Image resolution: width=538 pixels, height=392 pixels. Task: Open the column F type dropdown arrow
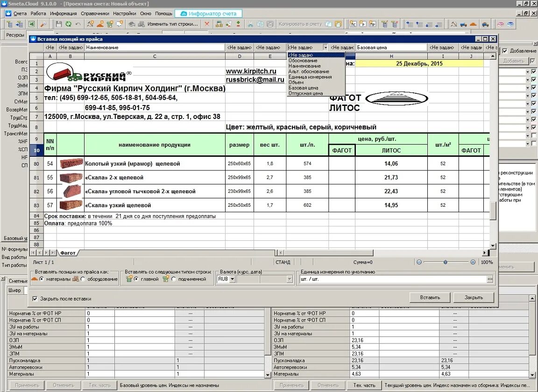325,47
